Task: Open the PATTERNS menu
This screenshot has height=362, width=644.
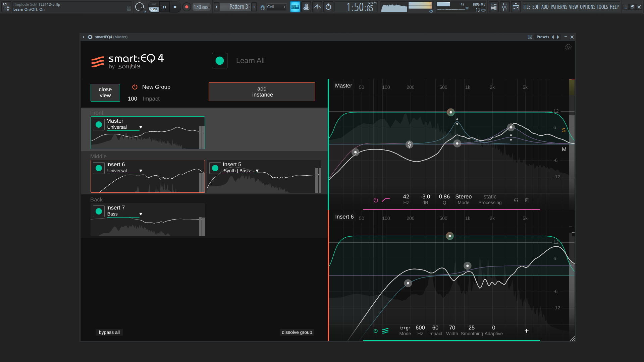Action: point(559,7)
